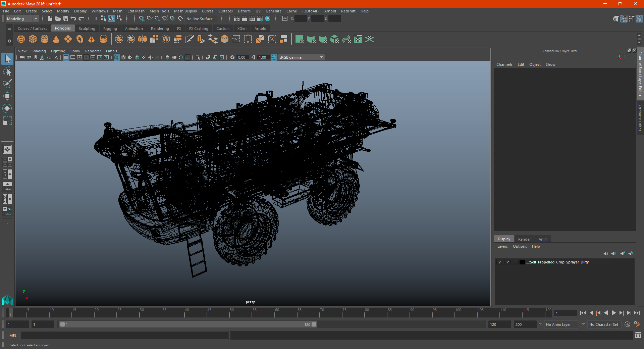Switch to four view layout
The height and width of the screenshot is (349, 644).
[7, 162]
